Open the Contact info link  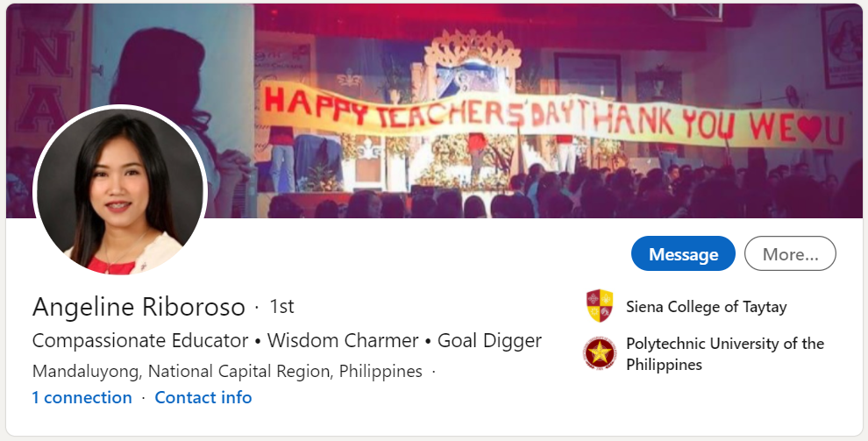pyautogui.click(x=203, y=397)
